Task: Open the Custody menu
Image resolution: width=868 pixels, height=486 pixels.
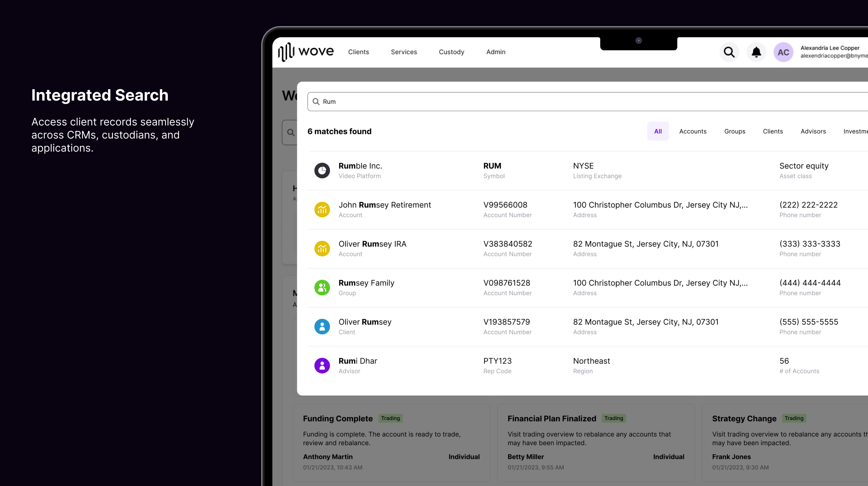Action: coord(451,52)
